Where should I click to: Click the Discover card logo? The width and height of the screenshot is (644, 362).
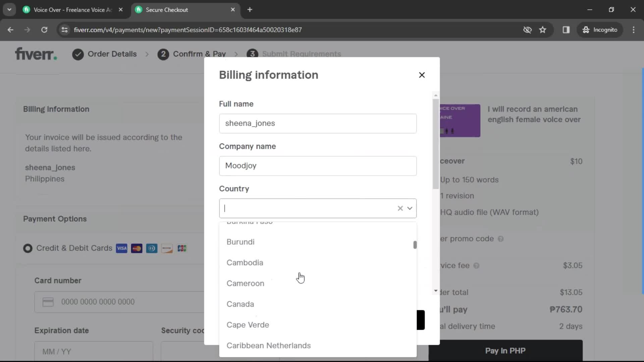pyautogui.click(x=167, y=248)
